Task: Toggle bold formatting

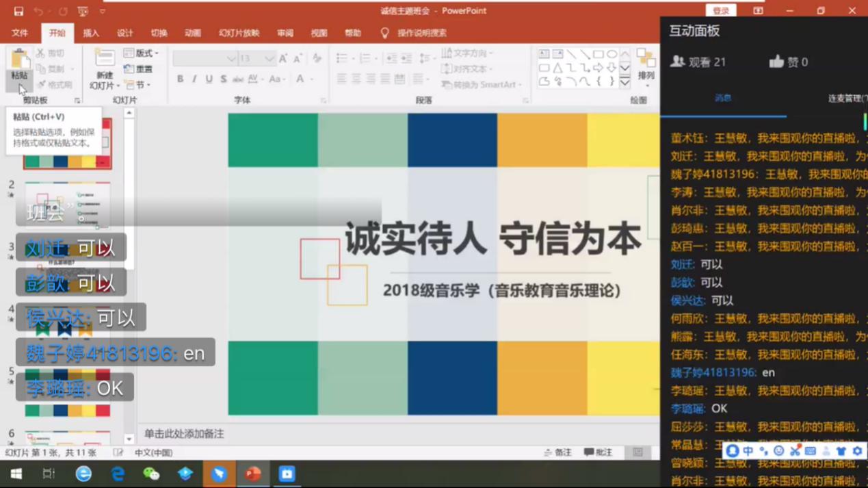Action: (180, 79)
